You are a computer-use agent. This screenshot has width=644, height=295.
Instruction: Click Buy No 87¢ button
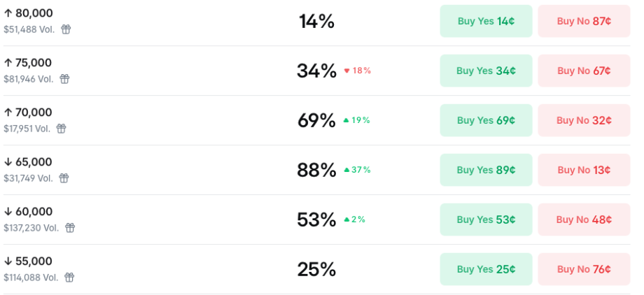pos(584,21)
